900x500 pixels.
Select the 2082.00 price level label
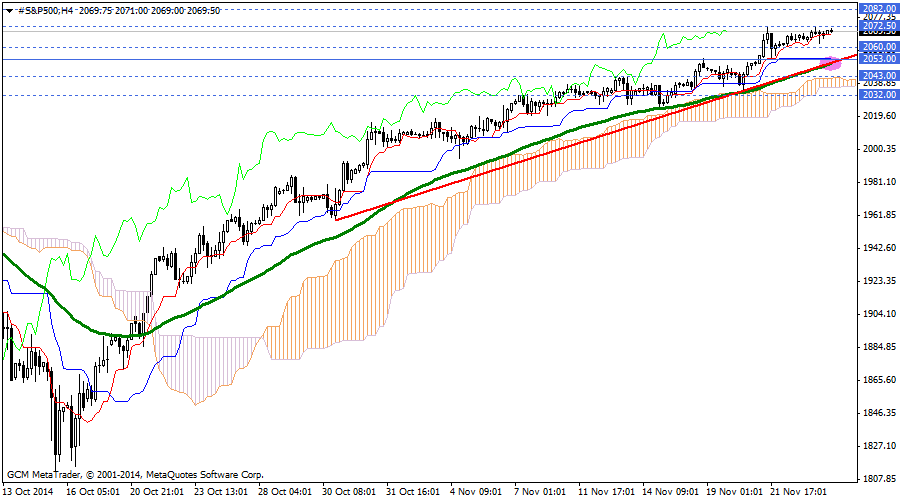point(879,9)
